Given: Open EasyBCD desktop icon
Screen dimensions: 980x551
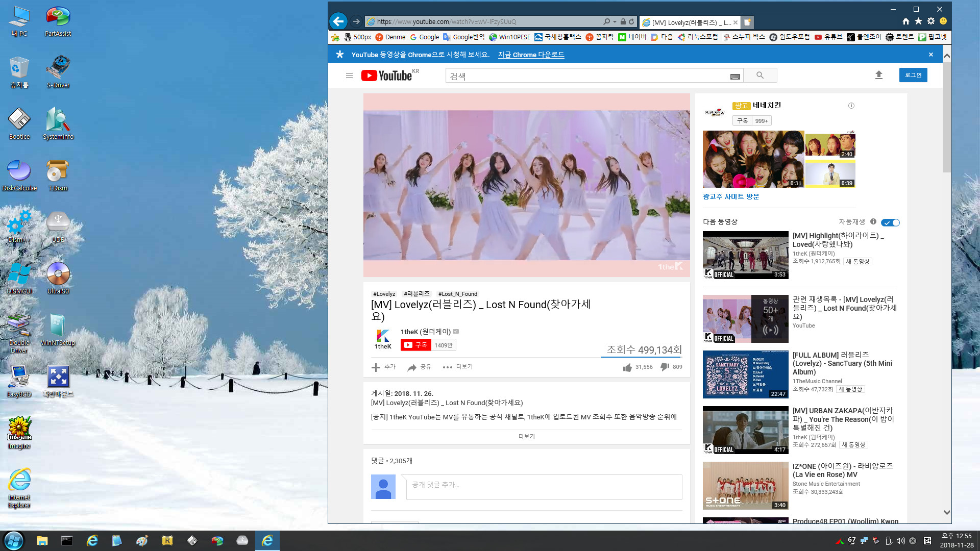Looking at the screenshot, I should [x=19, y=382].
